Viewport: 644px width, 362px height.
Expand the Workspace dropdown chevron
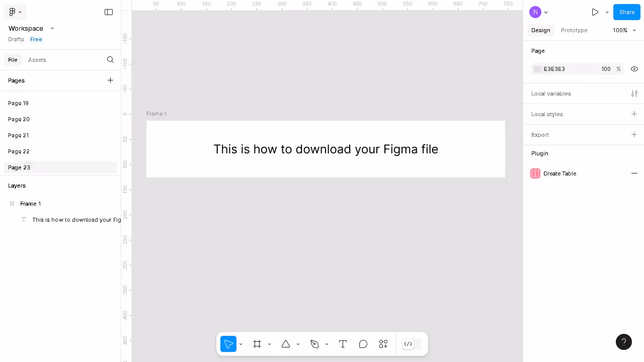(x=52, y=29)
